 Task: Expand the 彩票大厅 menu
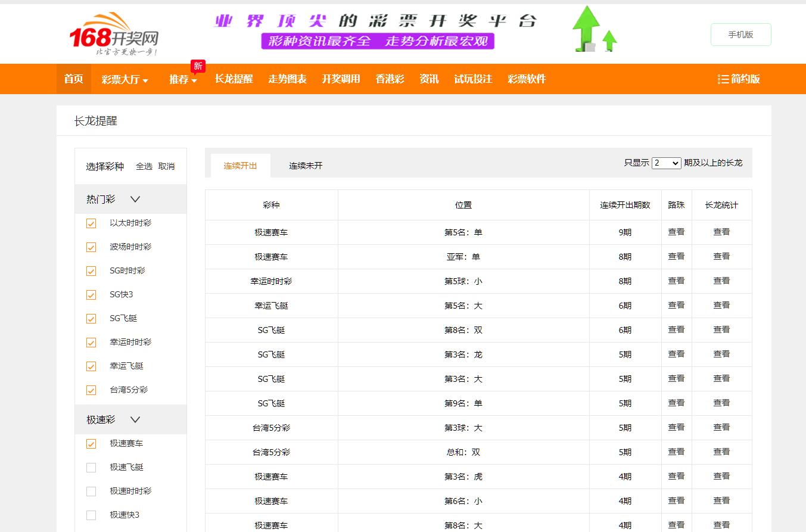pyautogui.click(x=125, y=78)
